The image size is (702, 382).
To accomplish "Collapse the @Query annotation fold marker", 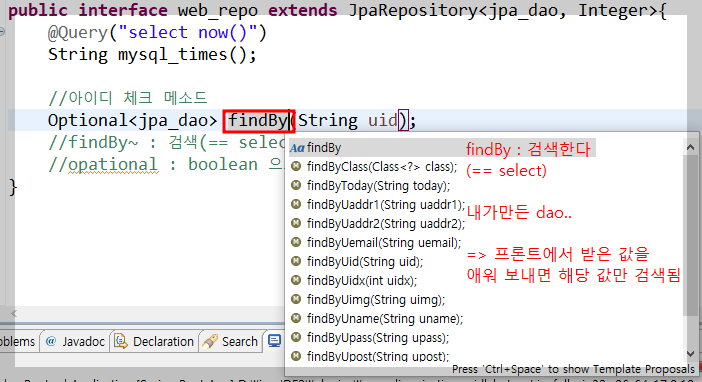I will [x=2, y=31].
